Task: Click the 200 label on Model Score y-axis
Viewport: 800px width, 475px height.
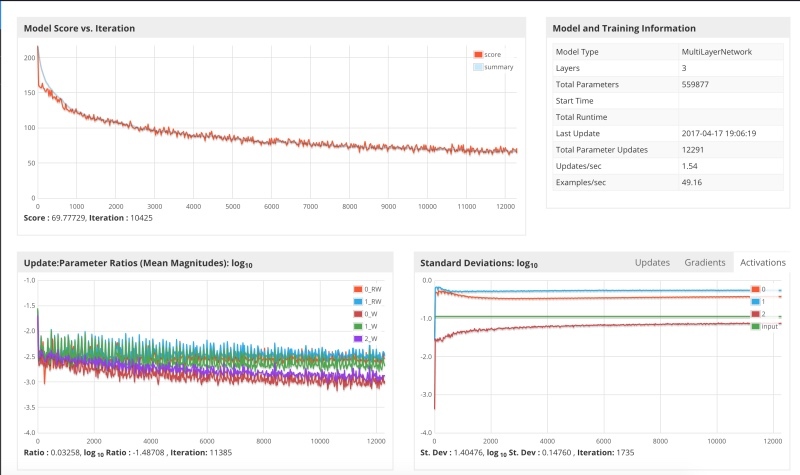Action: coord(30,58)
